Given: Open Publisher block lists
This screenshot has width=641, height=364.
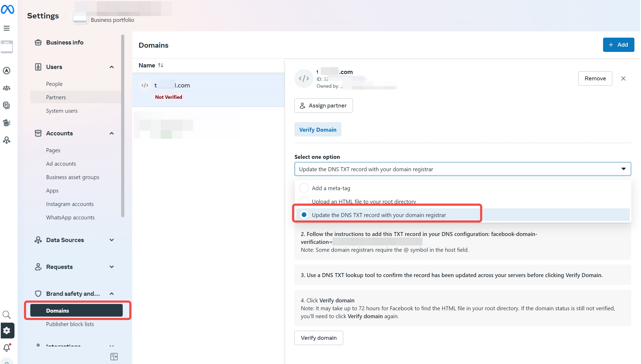Looking at the screenshot, I should pos(70,324).
